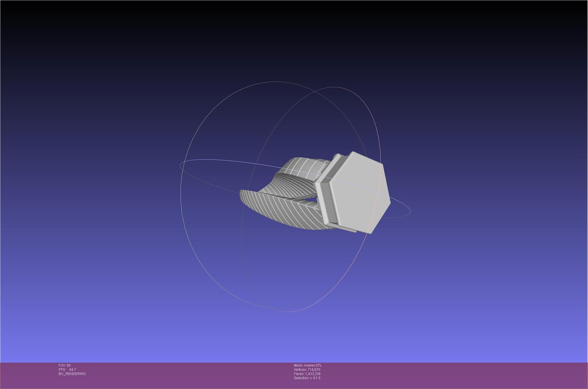Click the "Selection: v: 0 f: 0" text
The height and width of the screenshot is (389, 588).
pos(307,378)
